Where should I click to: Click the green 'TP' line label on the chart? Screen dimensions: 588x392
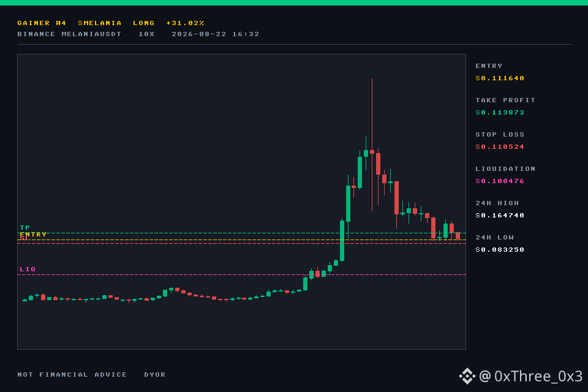click(24, 228)
